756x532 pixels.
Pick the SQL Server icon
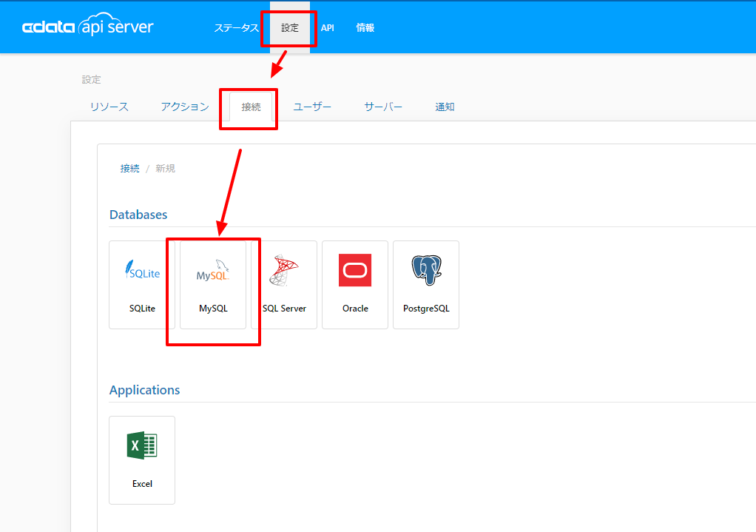click(x=284, y=270)
